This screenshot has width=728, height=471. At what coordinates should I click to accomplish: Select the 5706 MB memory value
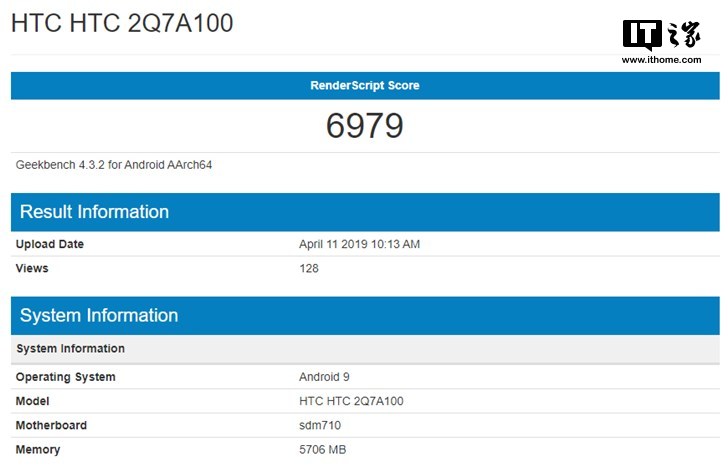pyautogui.click(x=323, y=450)
